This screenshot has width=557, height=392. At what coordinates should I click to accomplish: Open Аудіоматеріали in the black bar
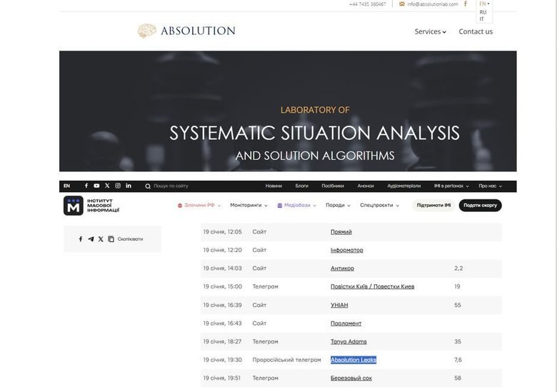pos(404,186)
